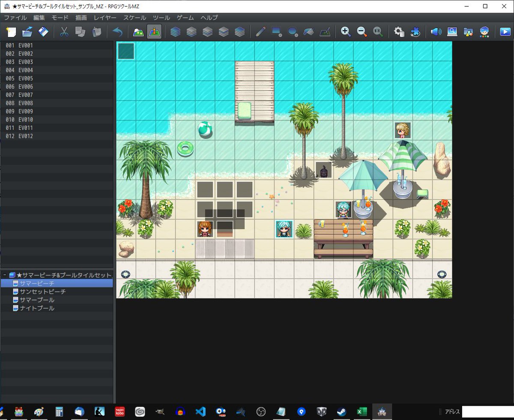Select event 012 EV012 in list

point(57,136)
